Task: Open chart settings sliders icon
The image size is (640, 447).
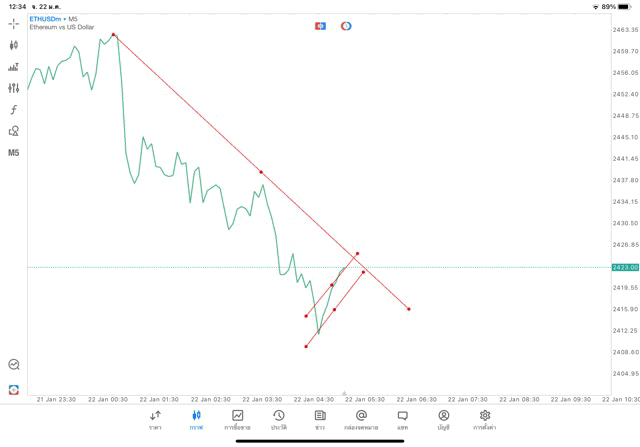Action: [14, 88]
